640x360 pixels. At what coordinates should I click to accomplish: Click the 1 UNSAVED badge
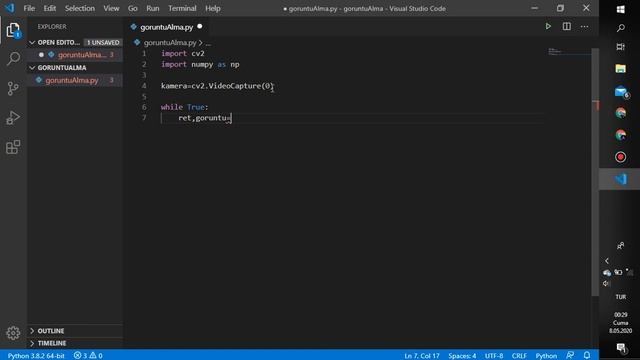pyautogui.click(x=103, y=42)
